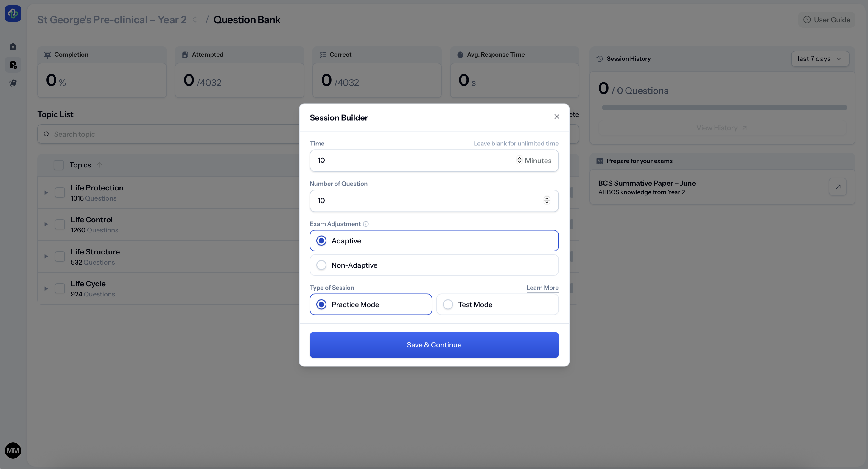Open the flashcards icon in the sidebar

coord(13,83)
